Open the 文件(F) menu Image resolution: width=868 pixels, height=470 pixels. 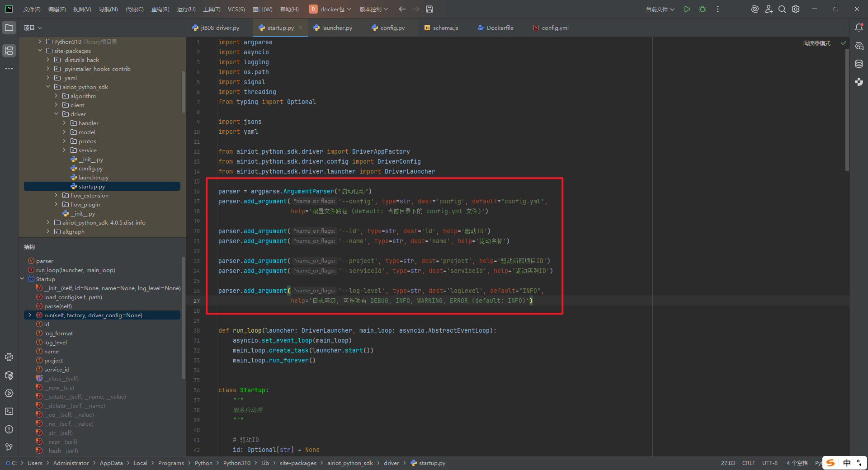point(32,9)
